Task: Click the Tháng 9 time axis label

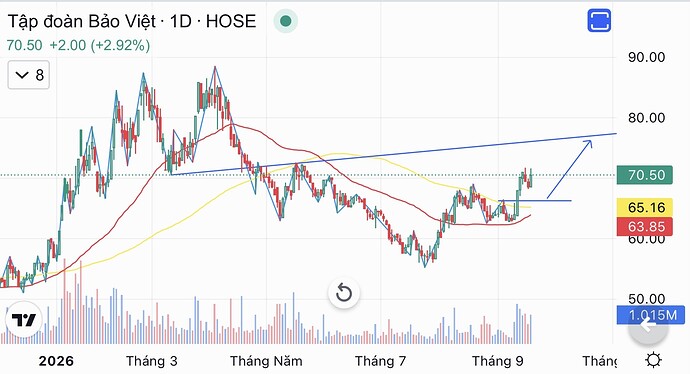Action: click(x=498, y=361)
